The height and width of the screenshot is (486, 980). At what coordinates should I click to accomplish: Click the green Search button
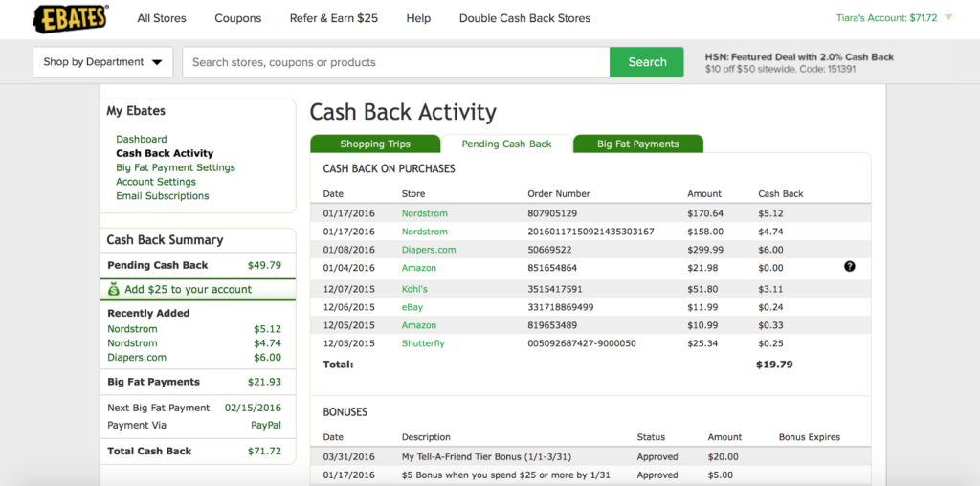647,62
